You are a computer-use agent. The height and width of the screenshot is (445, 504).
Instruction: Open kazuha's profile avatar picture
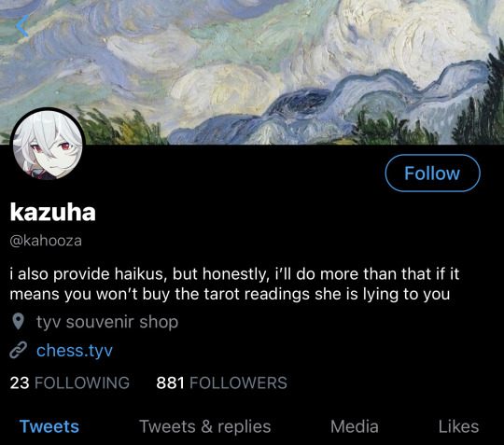click(48, 145)
